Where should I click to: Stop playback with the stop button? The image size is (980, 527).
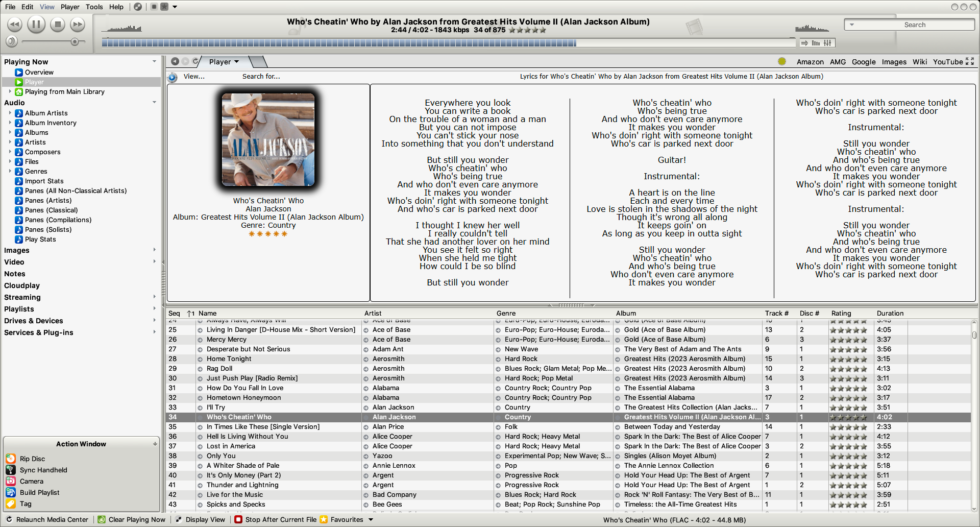click(58, 24)
